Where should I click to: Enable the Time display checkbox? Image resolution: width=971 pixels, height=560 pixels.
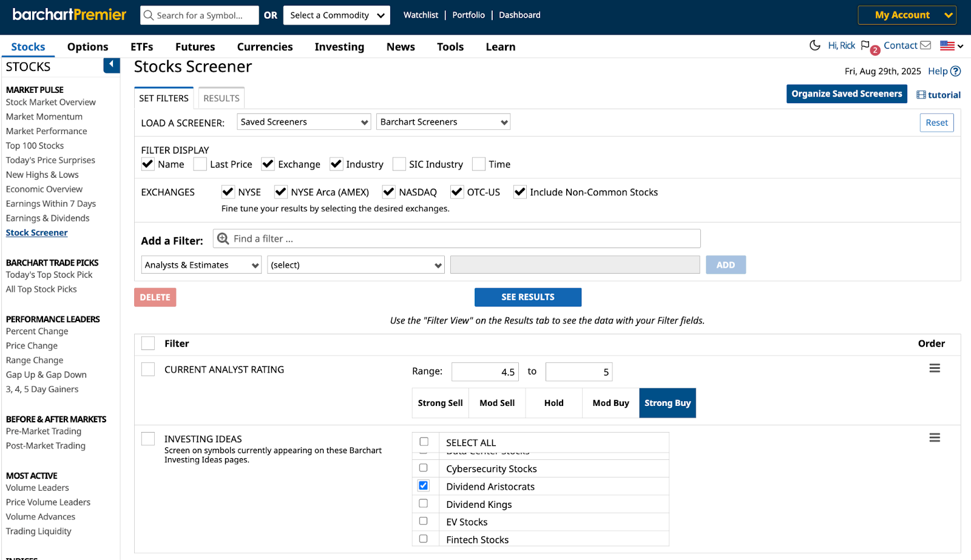(479, 164)
